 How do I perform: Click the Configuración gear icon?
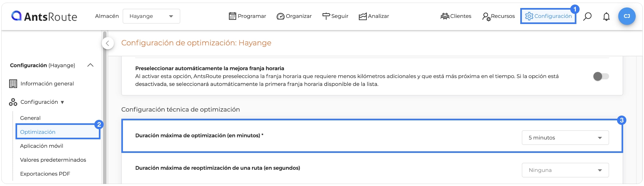(x=529, y=16)
